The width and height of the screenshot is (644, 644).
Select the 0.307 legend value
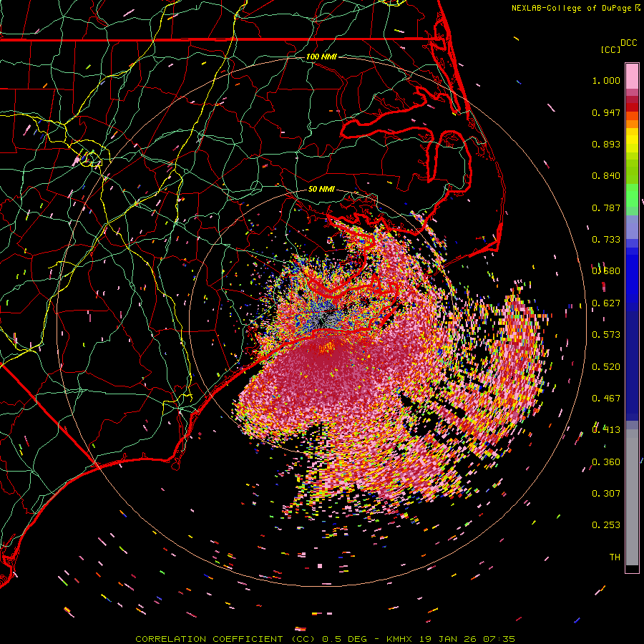pos(606,494)
